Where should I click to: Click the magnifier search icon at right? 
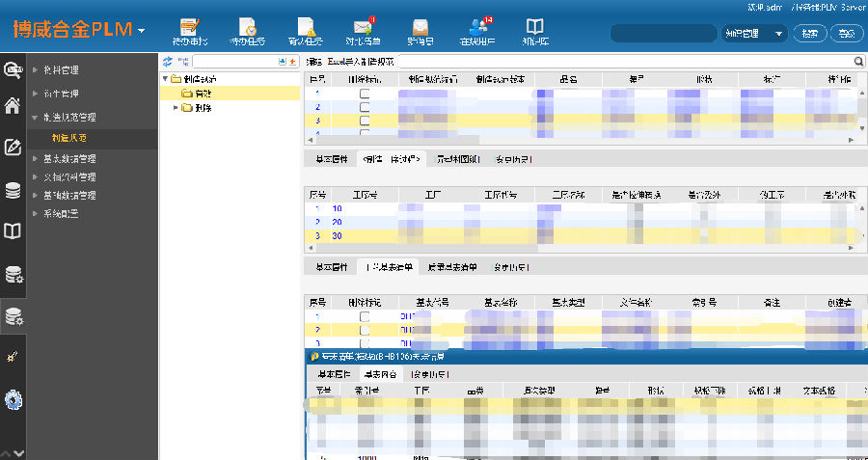(x=858, y=61)
